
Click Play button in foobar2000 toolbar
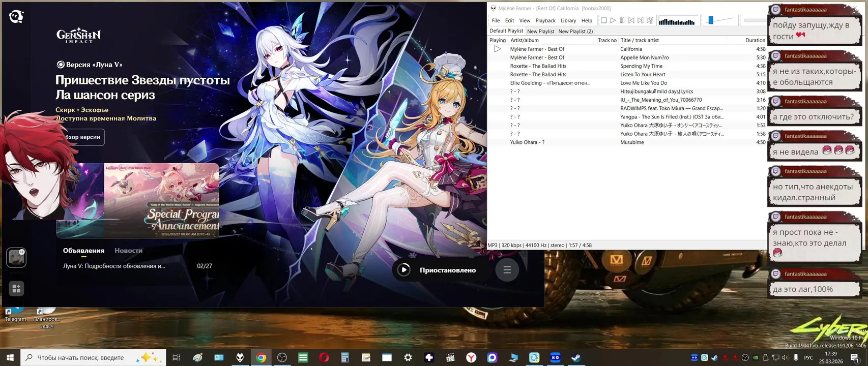click(613, 20)
